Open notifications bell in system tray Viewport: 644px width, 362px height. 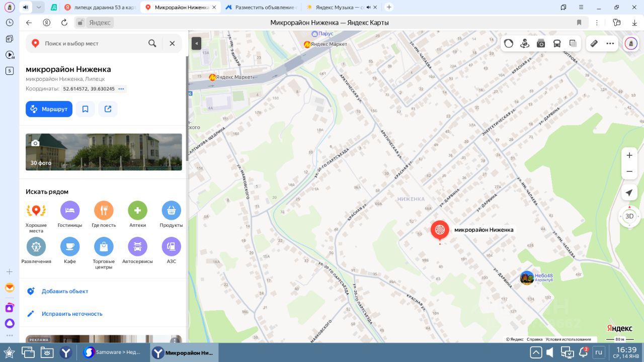click(x=584, y=352)
